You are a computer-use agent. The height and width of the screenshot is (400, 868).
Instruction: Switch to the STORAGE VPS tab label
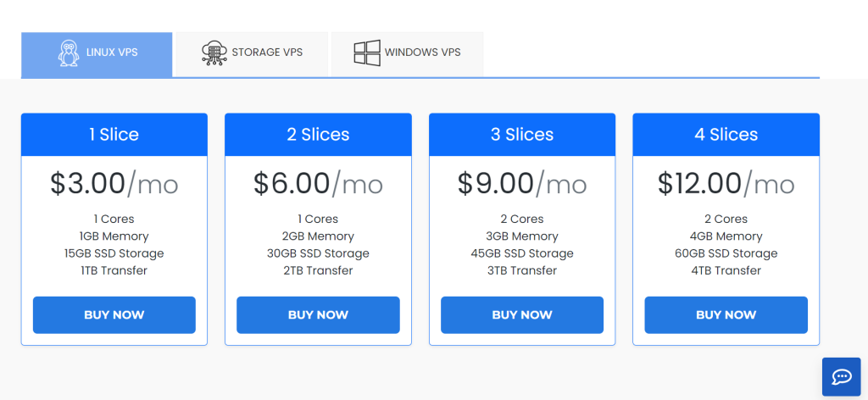click(x=267, y=53)
